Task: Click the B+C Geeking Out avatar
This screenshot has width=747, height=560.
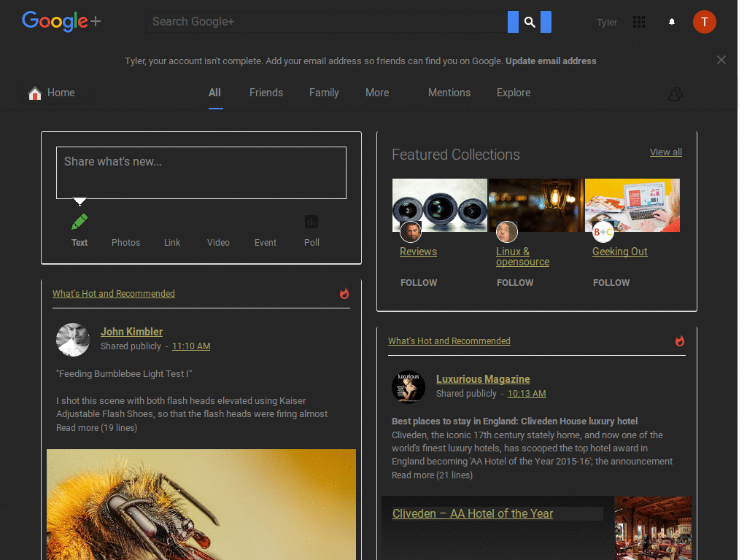Action: pos(603,232)
